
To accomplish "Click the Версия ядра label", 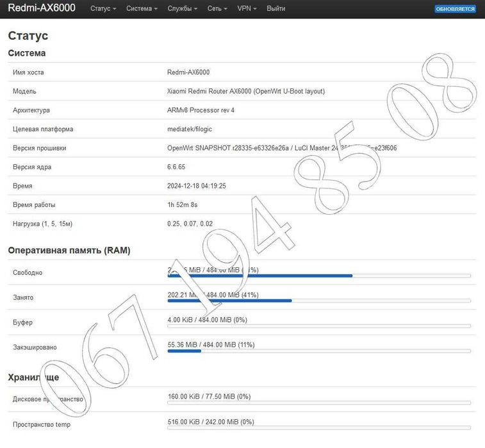I will [x=32, y=167].
